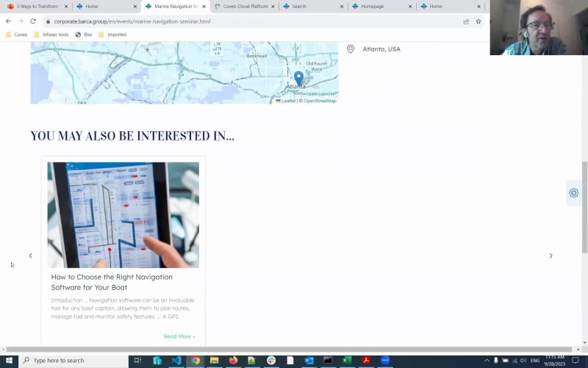This screenshot has width=588, height=368.
Task: Bookmark this page with the star icon
Action: 478,21
